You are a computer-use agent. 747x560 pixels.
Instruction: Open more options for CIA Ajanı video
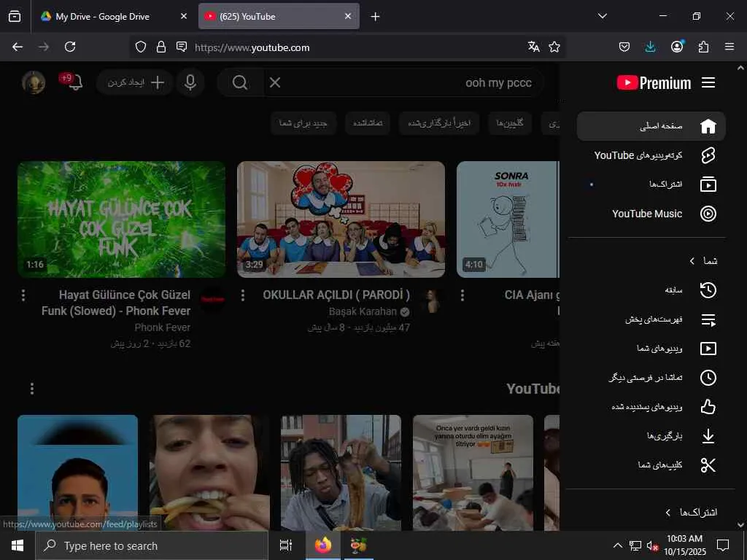[x=462, y=295]
